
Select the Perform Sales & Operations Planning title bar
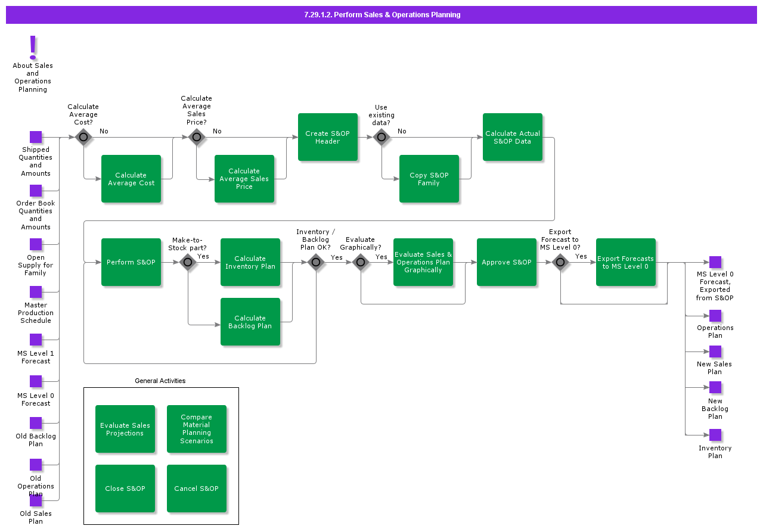381,14
